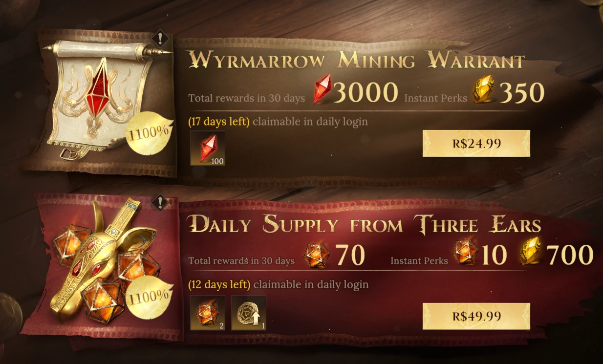Buy Wyrmarrow Mining Warrant for R$24.99
Viewport: 603px width, 364px height.
pos(476,144)
